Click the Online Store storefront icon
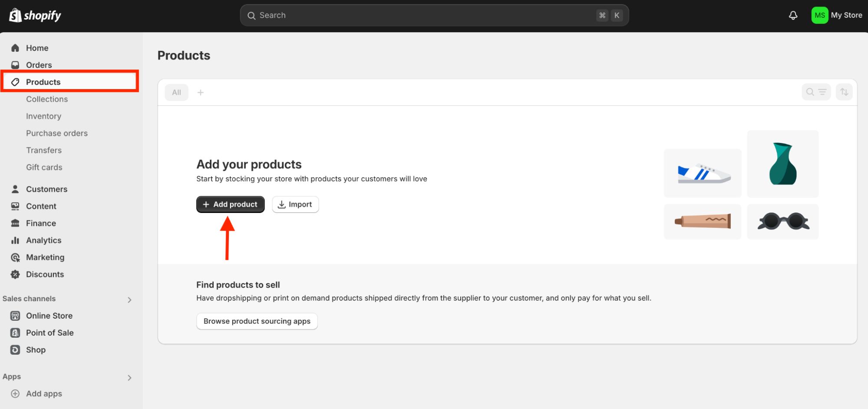 pos(15,316)
